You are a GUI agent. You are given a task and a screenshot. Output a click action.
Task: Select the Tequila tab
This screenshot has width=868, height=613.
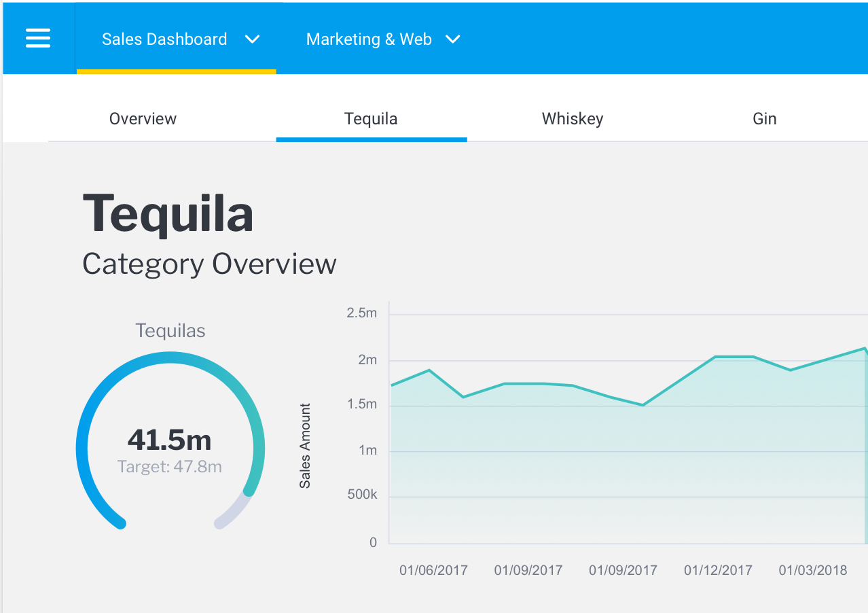[371, 119]
